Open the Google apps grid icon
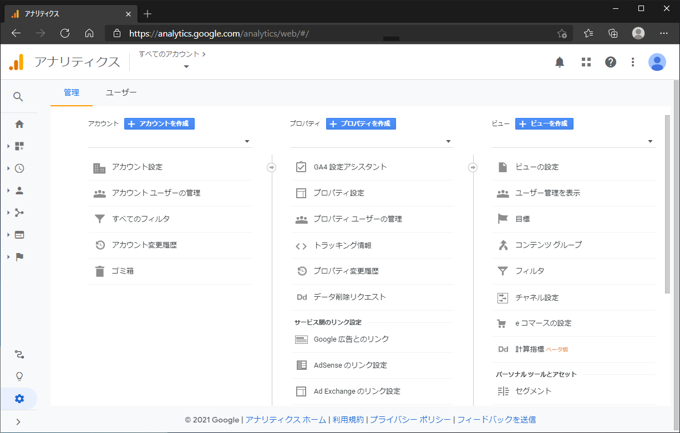The width and height of the screenshot is (680, 433). (586, 62)
